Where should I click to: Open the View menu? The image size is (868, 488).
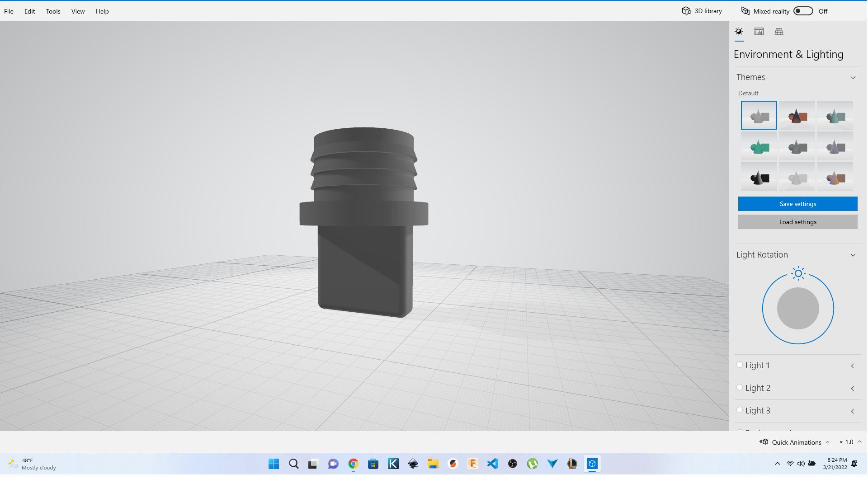coord(78,11)
